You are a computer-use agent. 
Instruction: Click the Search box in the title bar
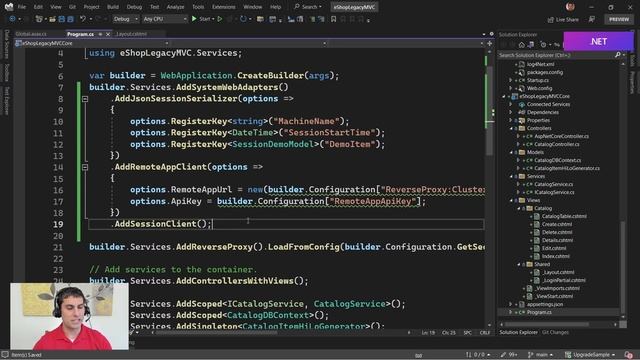click(309, 7)
